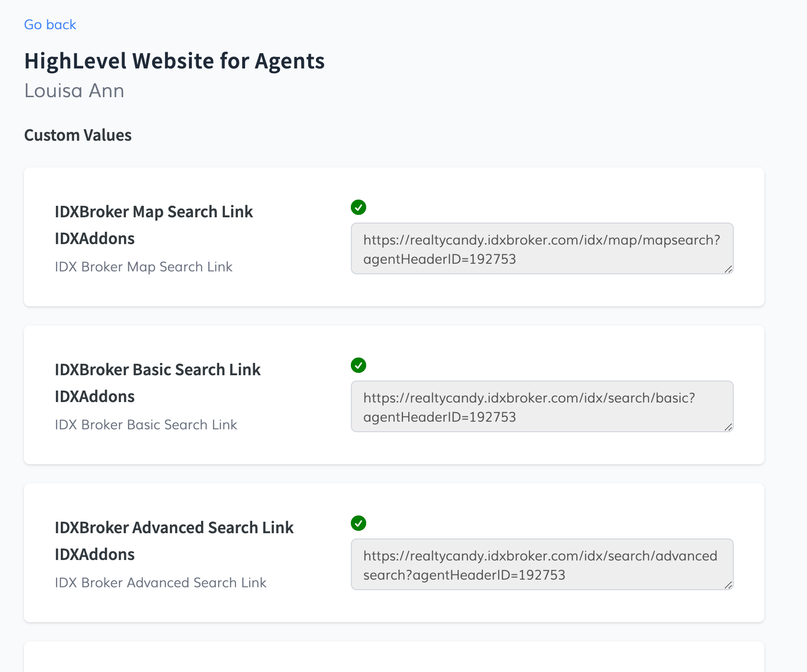Click IDXBroker Advanced Search Link heading

(x=174, y=527)
